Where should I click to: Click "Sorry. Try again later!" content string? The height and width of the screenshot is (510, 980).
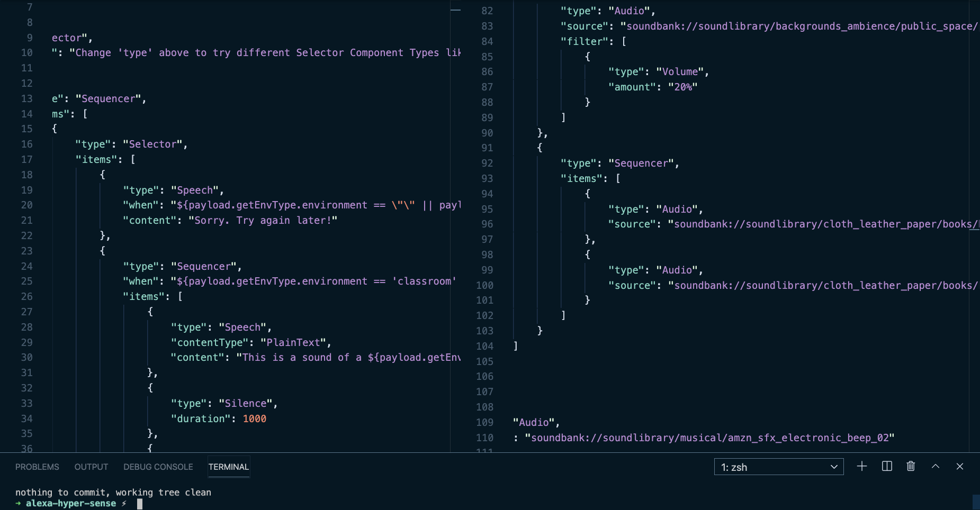click(263, 220)
